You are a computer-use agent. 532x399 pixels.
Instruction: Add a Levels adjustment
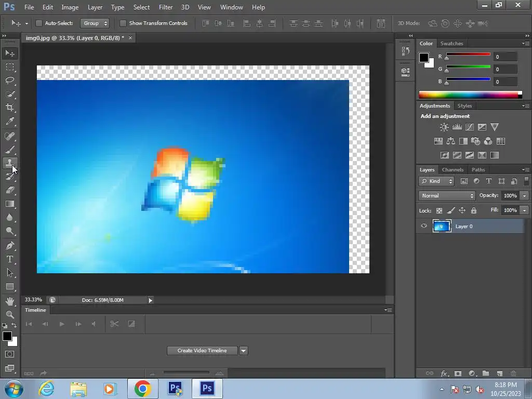point(457,127)
